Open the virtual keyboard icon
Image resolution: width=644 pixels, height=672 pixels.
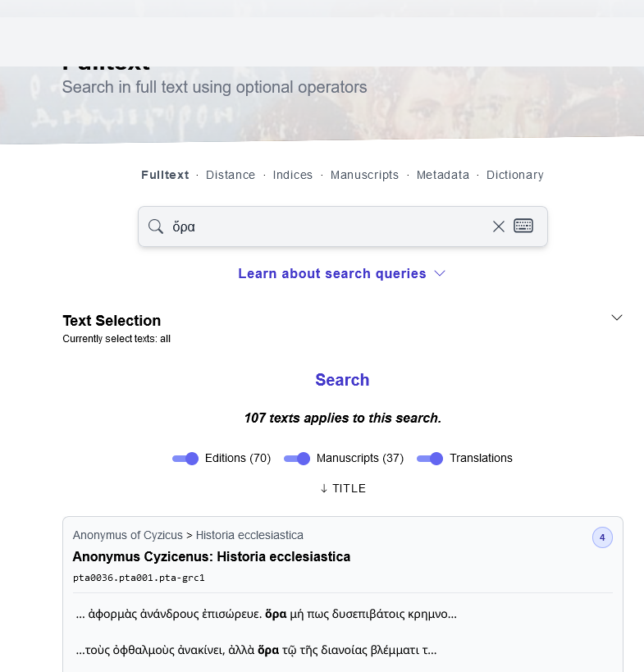pyautogui.click(x=523, y=226)
